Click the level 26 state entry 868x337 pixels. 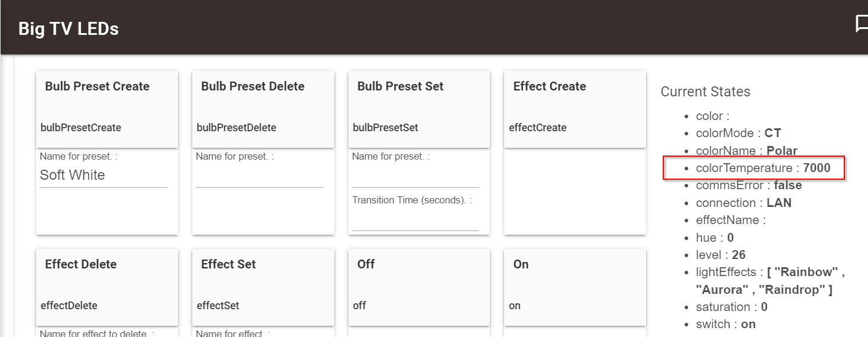point(721,255)
